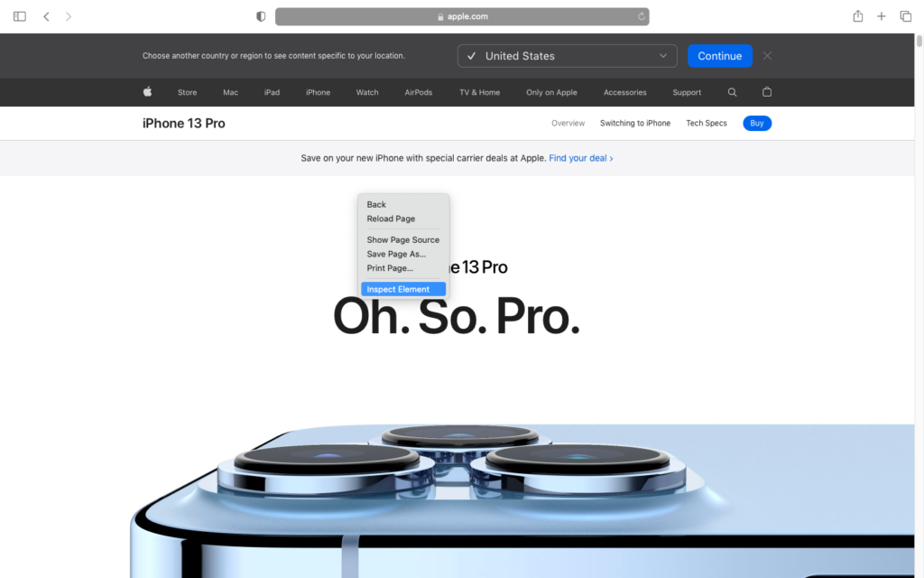Open Mac in navigation bar
The width and height of the screenshot is (924, 578).
click(x=230, y=92)
